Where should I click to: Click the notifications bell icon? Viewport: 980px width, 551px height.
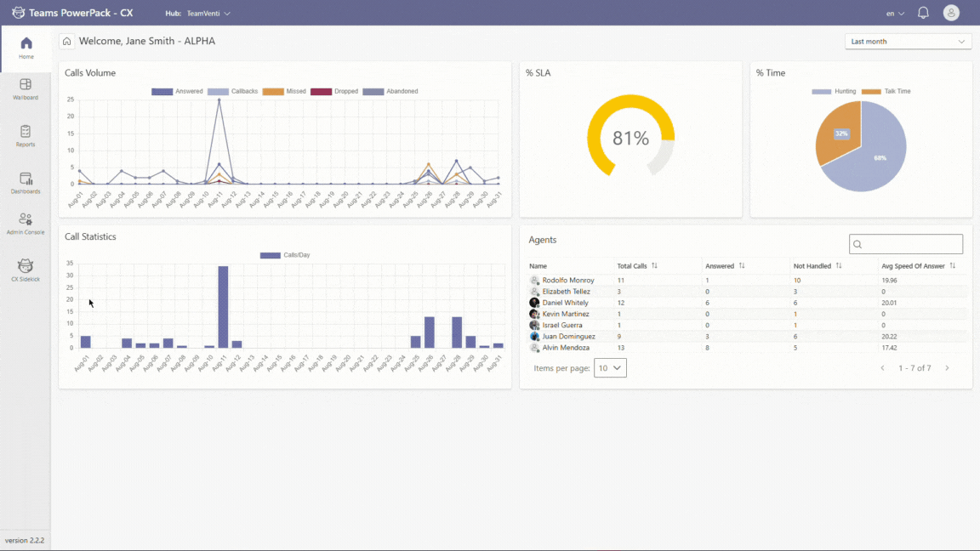pyautogui.click(x=923, y=13)
